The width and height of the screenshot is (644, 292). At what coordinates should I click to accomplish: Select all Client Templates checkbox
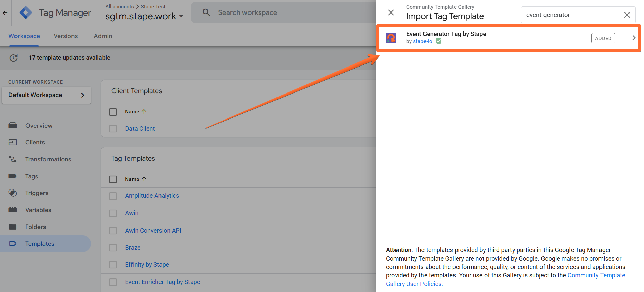[113, 112]
